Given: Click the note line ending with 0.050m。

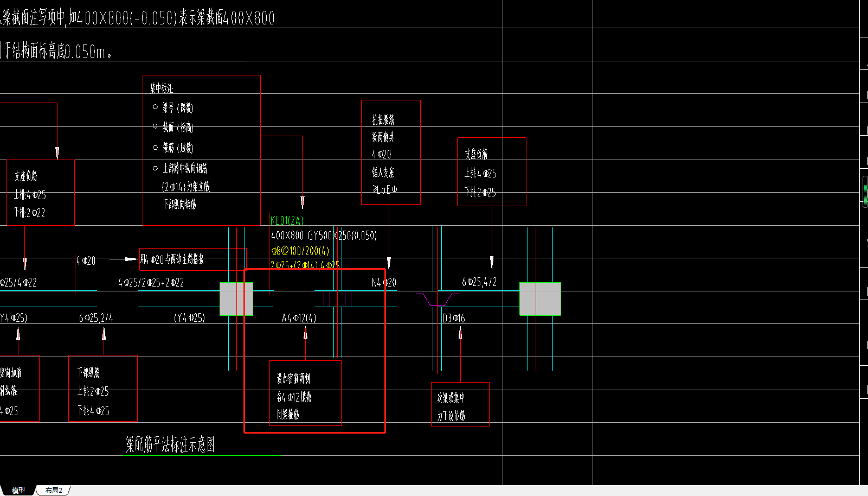Looking at the screenshot, I should (x=56, y=52).
